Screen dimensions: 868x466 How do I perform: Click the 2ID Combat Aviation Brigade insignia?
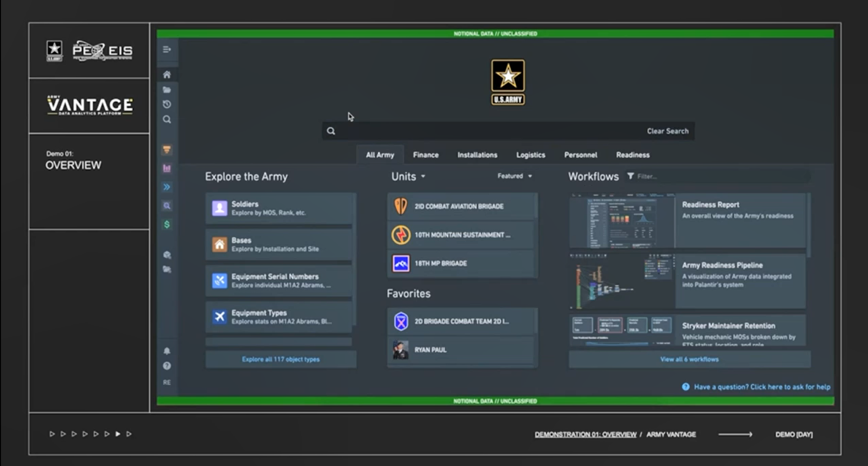pos(401,206)
